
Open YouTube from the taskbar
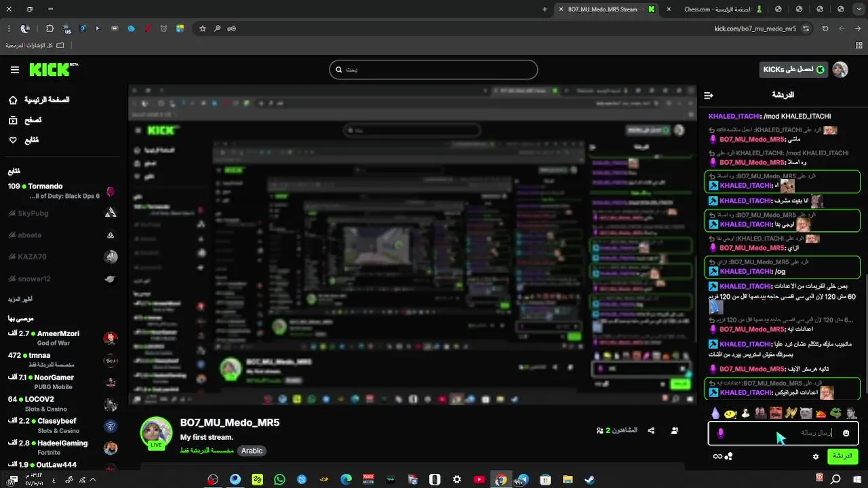pyautogui.click(x=479, y=479)
